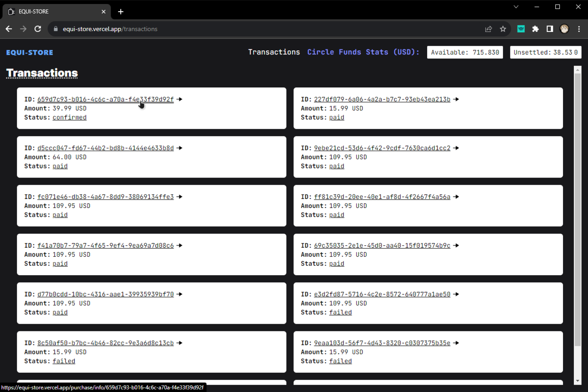Click the EQUI-STORE logo link
588x392 pixels.
pyautogui.click(x=29, y=53)
